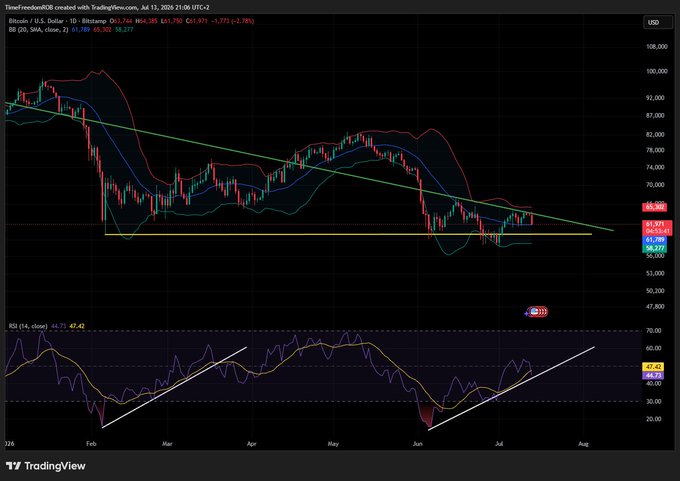Click the open value O63,744 in legend
Screen dimensions: 680x481
pos(121,21)
